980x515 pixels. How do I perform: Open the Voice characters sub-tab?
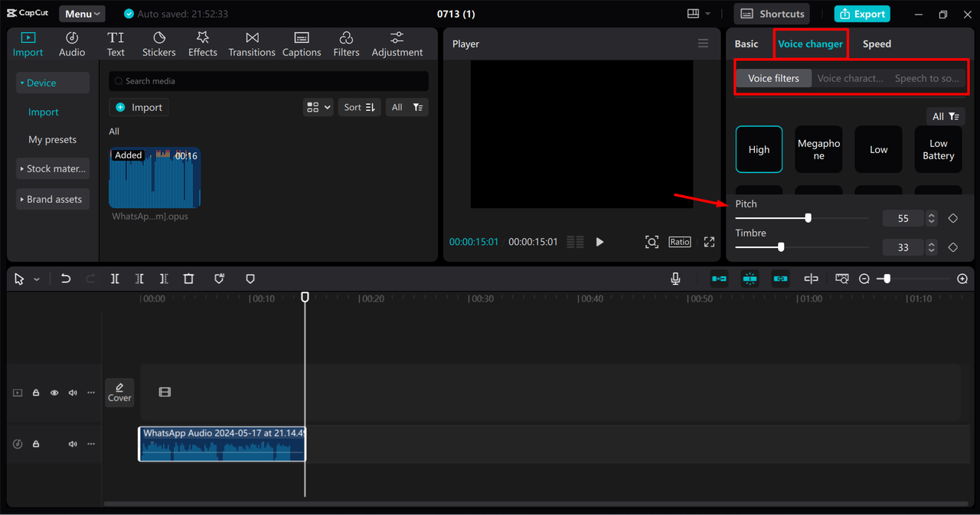point(850,78)
